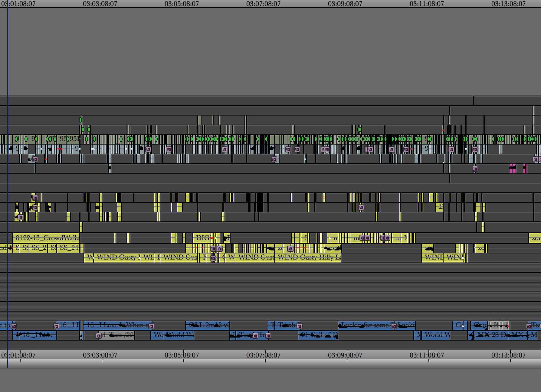The width and height of the screenshot is (541, 392).
Task: Select the 16_I Love It When music clip
Action: [x=117, y=326]
